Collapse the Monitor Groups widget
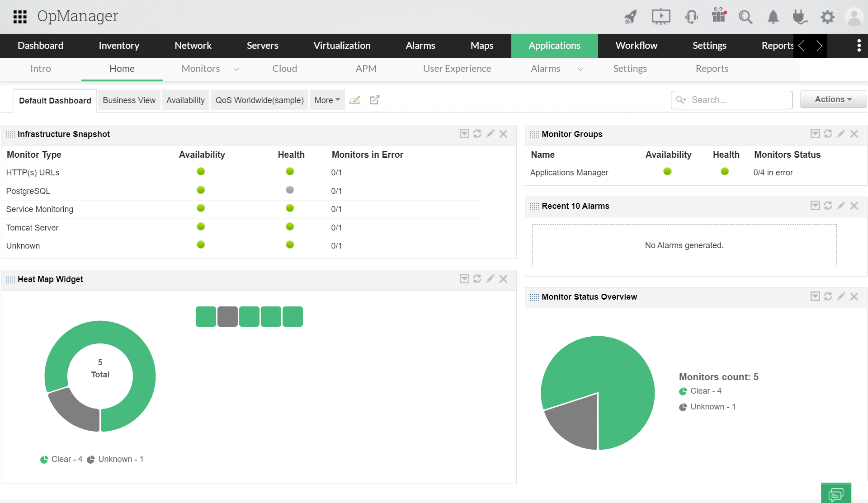 pyautogui.click(x=815, y=134)
